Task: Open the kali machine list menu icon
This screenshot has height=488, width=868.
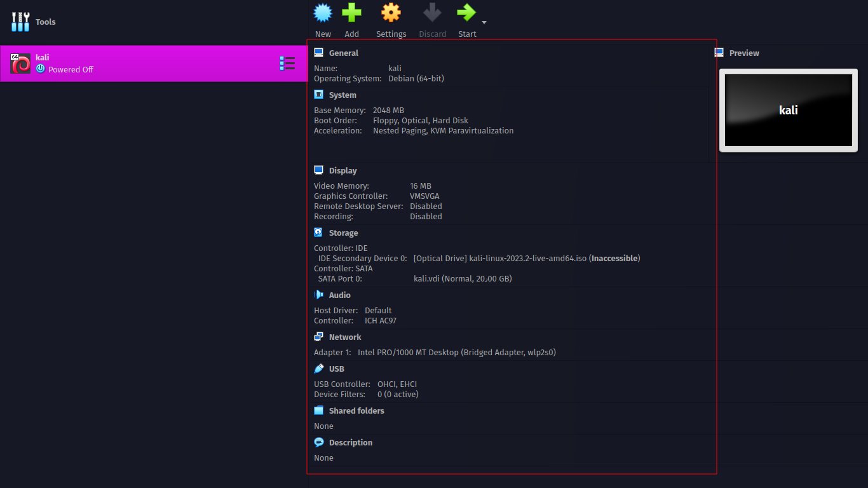Action: 287,63
